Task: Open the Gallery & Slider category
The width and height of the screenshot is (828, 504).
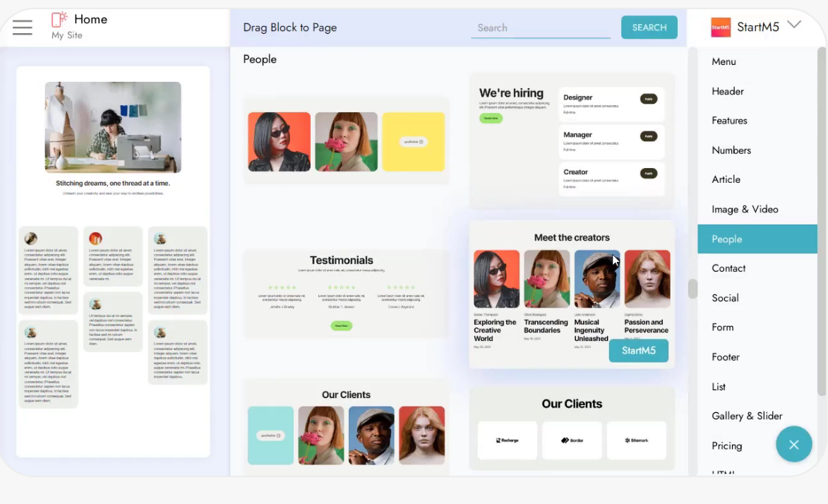Action: (747, 416)
